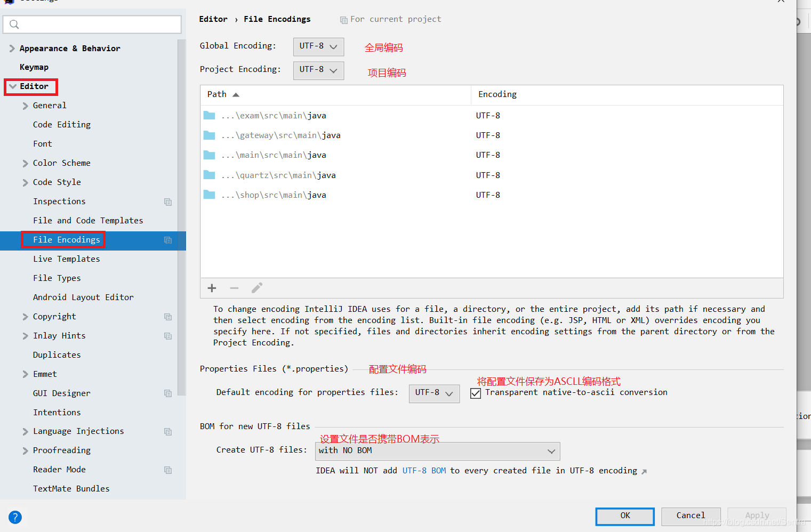Expand the Proofreading node
Viewport: 811px width, 532px height.
[25, 450]
